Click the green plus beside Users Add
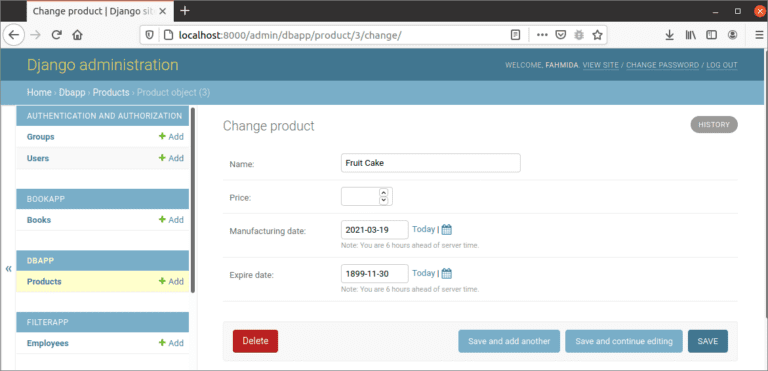This screenshot has height=371, width=768. (162, 158)
